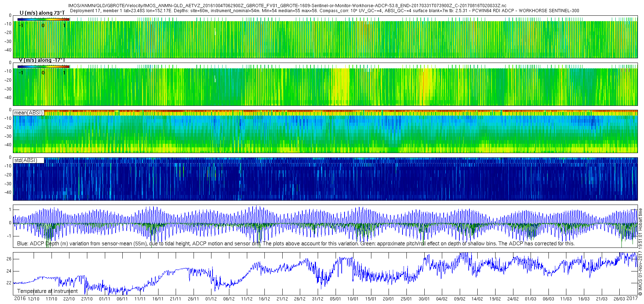
Task: Click the '16/12' date tick label
Action: 264,299
